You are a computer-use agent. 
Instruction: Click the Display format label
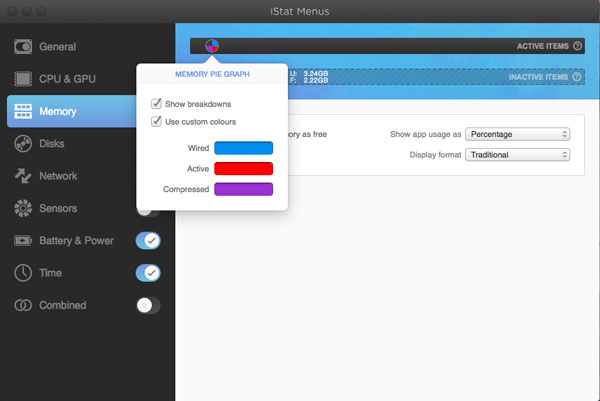coord(435,155)
